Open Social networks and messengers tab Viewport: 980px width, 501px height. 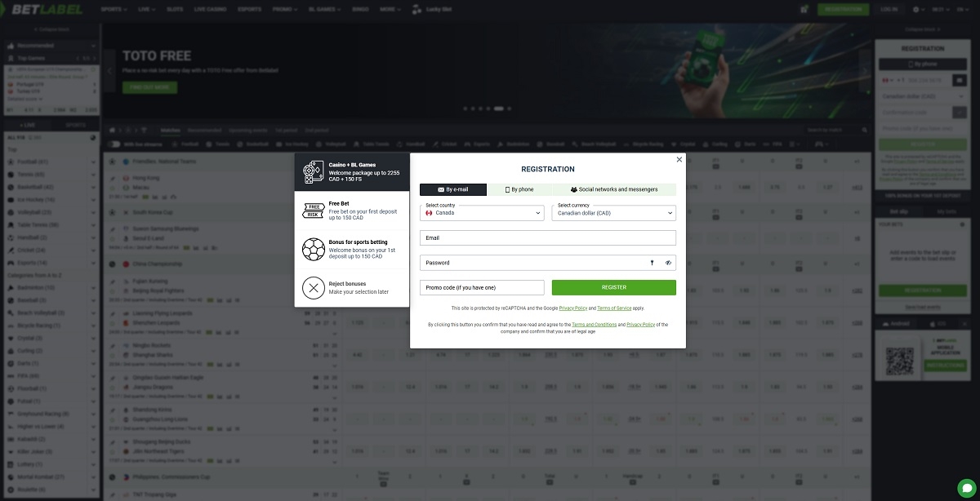614,189
